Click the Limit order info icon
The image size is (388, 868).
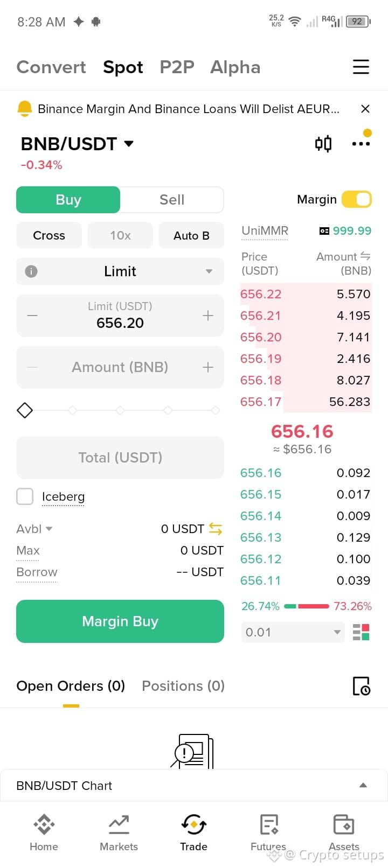[x=31, y=271]
